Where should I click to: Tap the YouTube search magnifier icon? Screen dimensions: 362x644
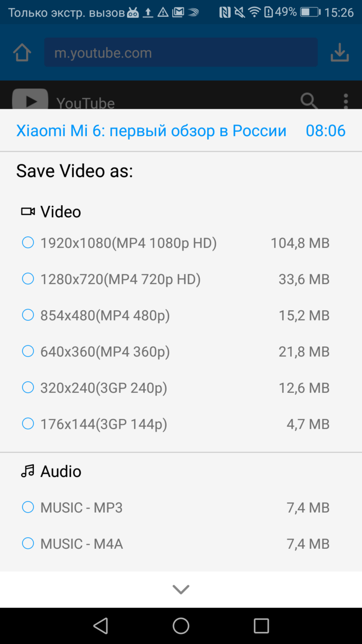tap(309, 101)
